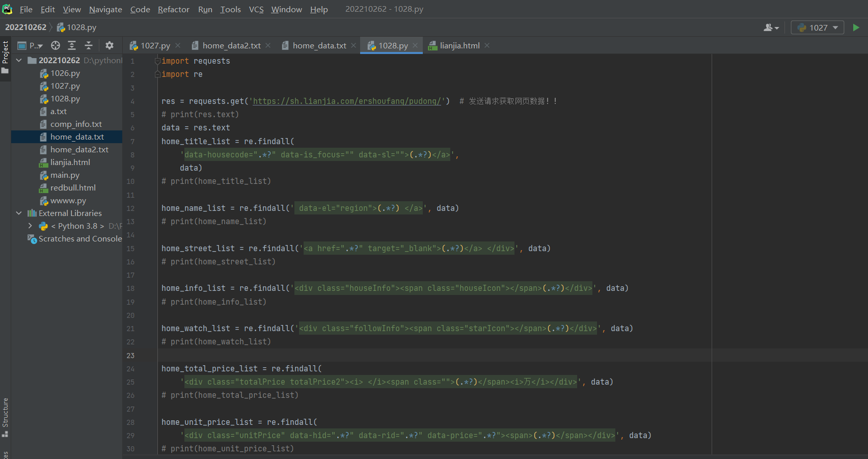The width and height of the screenshot is (868, 459).
Task: Open the Project view type dropdown
Action: pos(31,45)
